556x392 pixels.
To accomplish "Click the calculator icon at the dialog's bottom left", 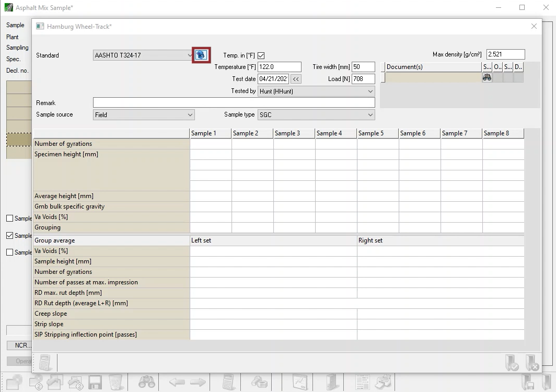I will click(46, 362).
